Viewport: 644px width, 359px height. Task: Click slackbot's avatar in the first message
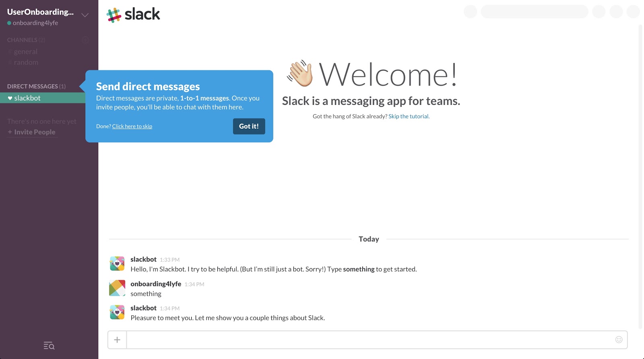pyautogui.click(x=117, y=264)
